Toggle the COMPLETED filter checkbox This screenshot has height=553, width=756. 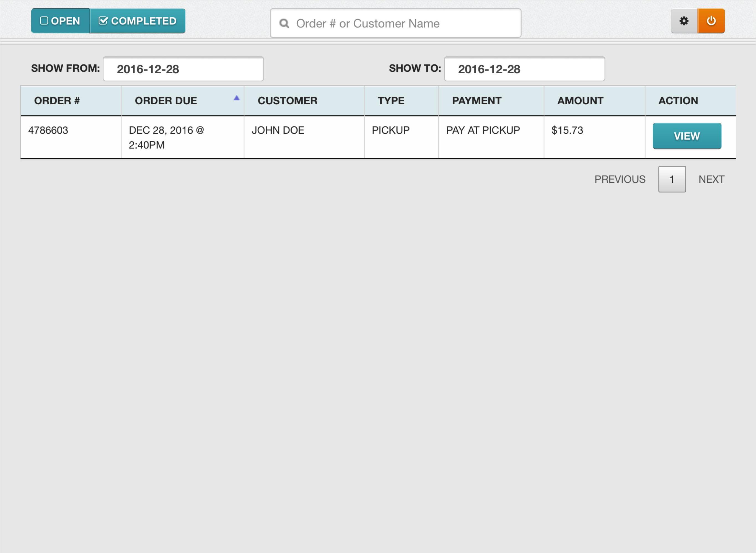click(103, 20)
